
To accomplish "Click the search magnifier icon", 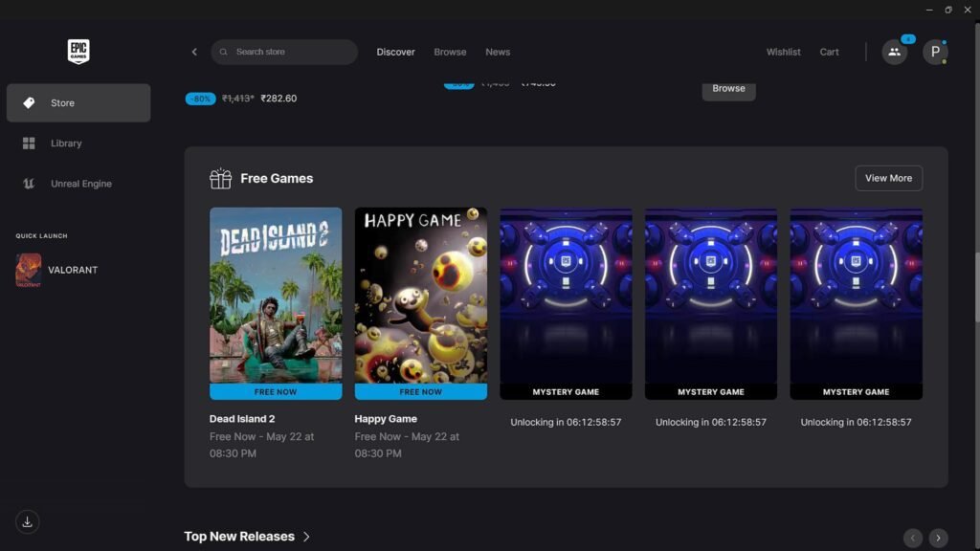I will (223, 52).
